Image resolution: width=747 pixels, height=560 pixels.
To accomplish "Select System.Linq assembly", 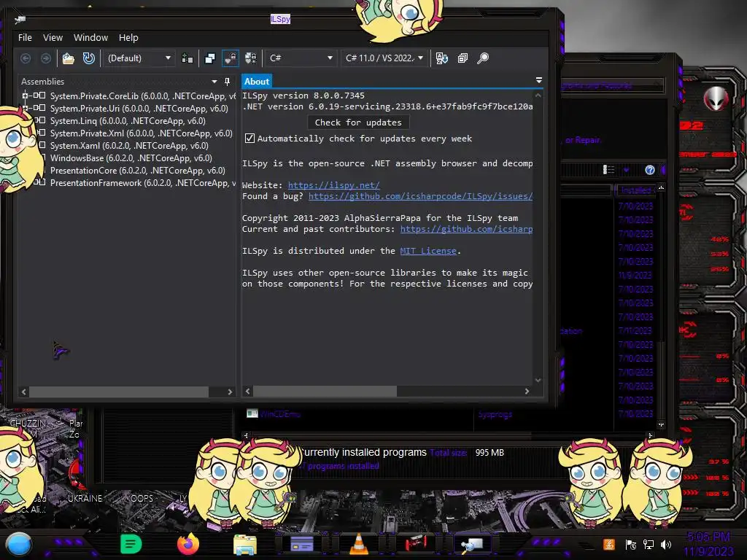I will [128, 121].
